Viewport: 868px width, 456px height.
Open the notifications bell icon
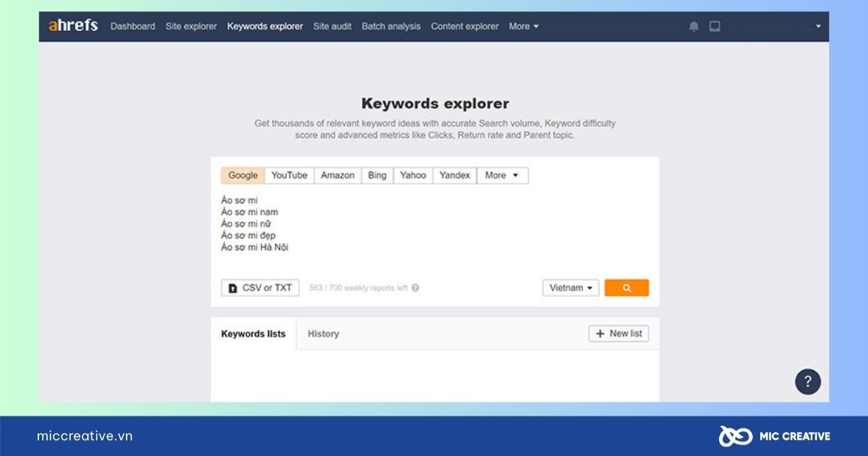click(694, 26)
